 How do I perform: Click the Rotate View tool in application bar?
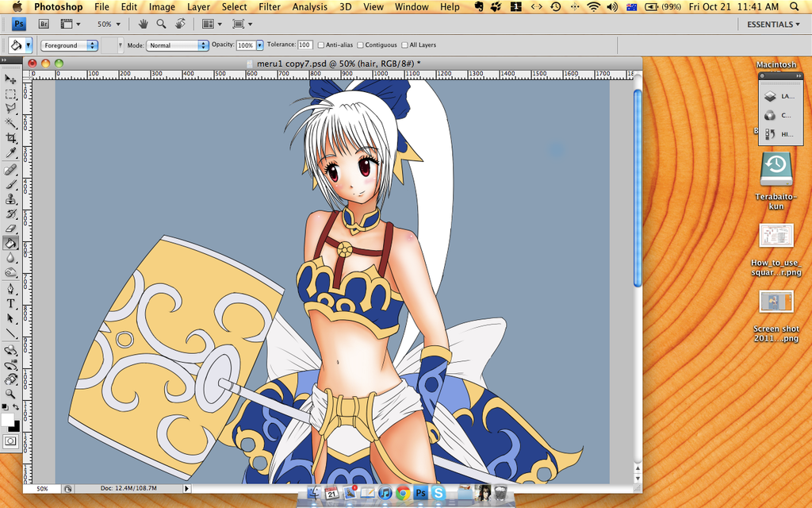click(180, 24)
